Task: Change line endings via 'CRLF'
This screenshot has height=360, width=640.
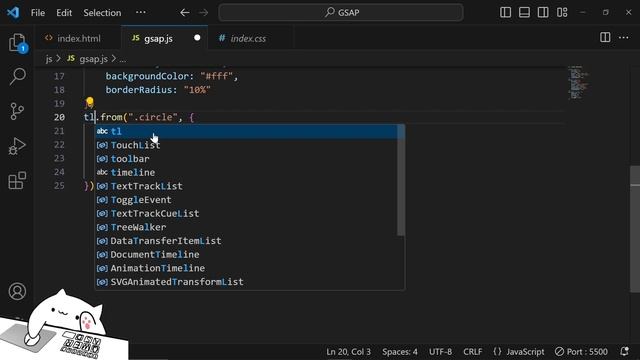Action: tap(473, 351)
